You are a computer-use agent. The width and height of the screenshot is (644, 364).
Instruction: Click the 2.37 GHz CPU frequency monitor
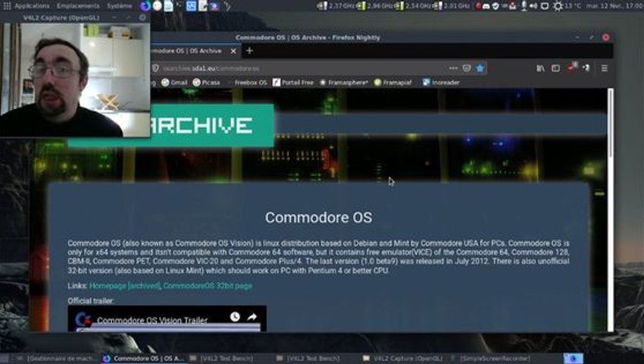[x=336, y=6]
